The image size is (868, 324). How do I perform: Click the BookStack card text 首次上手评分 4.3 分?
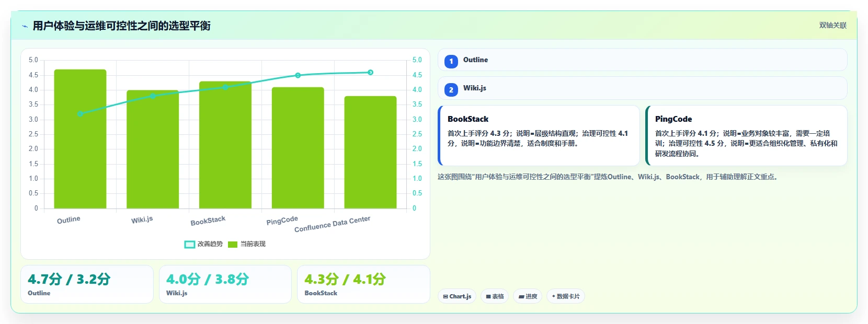click(479, 133)
